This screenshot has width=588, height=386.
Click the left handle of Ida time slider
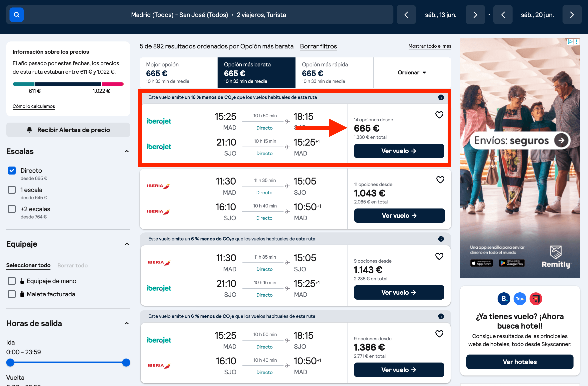pyautogui.click(x=10, y=363)
